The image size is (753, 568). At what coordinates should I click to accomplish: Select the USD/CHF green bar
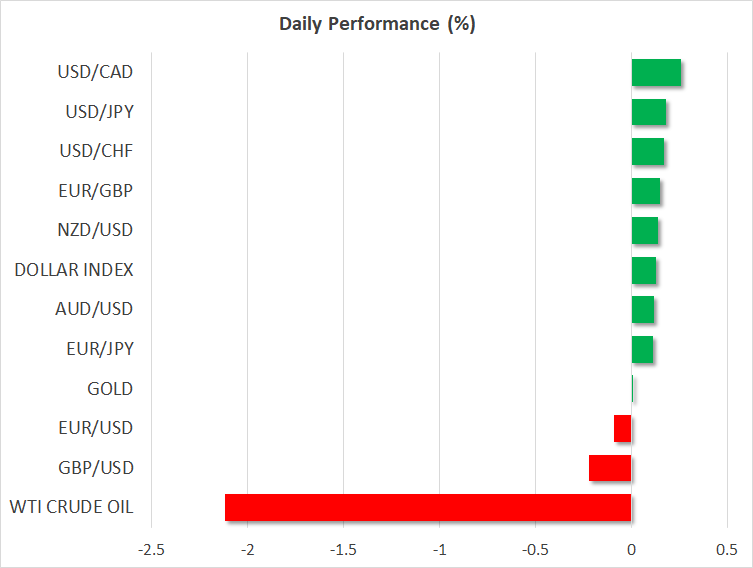[647, 152]
